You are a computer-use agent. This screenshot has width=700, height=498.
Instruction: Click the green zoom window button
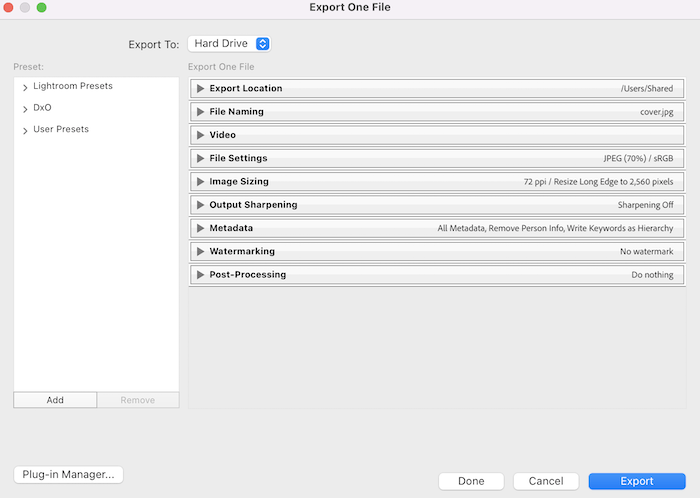[42, 8]
